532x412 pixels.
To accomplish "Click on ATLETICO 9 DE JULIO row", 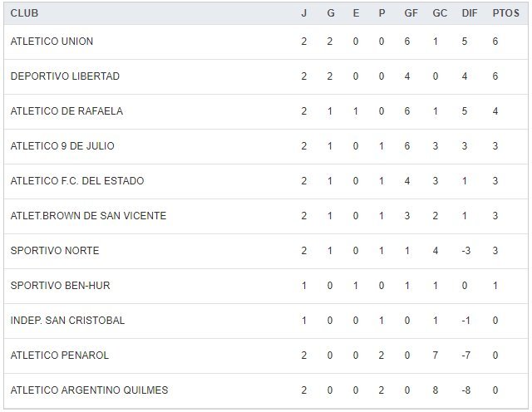I will pos(62,146).
